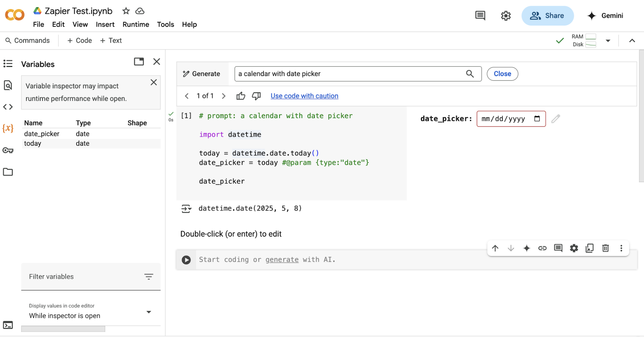Open the Tools menu
This screenshot has width=644, height=337.
pos(165,24)
